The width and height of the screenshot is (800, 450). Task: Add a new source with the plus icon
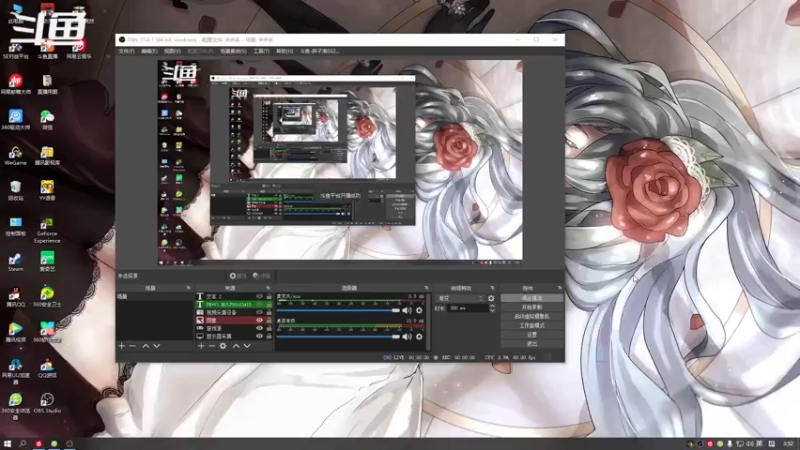click(201, 346)
